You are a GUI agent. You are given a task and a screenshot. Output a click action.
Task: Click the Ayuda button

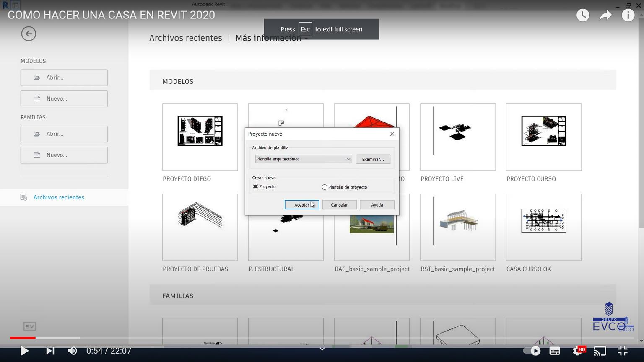pos(377,205)
